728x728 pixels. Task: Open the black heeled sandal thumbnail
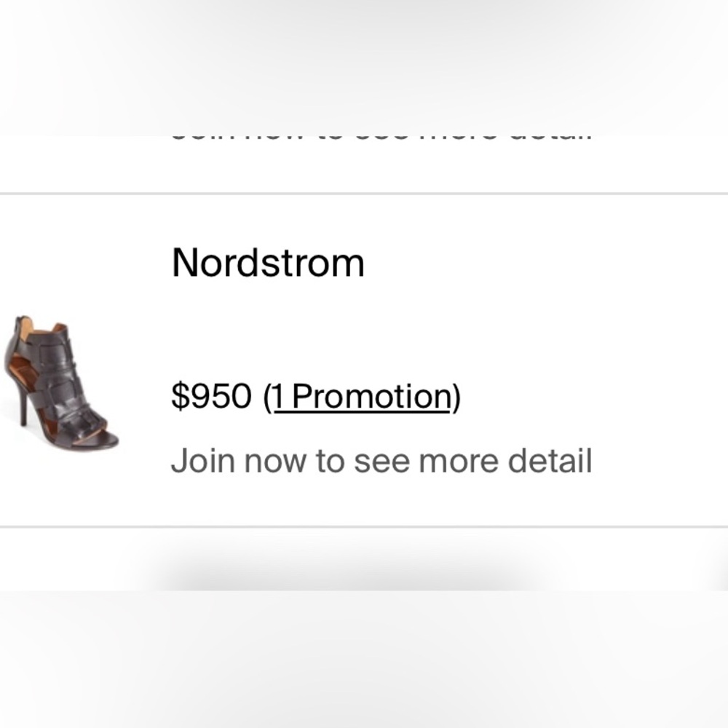click(x=61, y=381)
